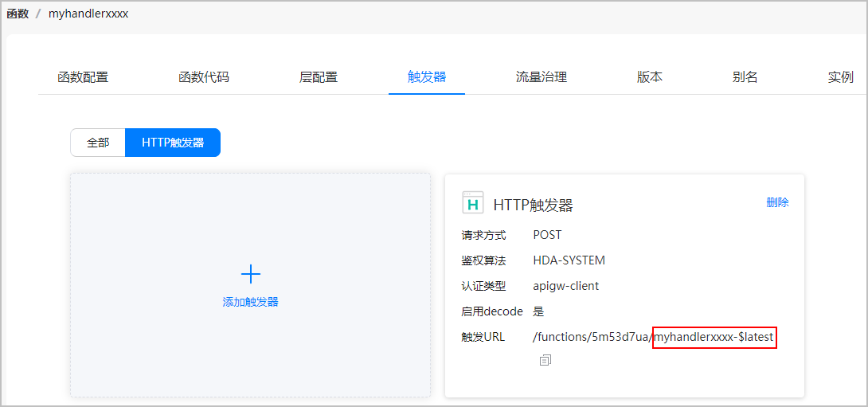Open the 别名 tab
The height and width of the screenshot is (407, 868).
(x=745, y=77)
